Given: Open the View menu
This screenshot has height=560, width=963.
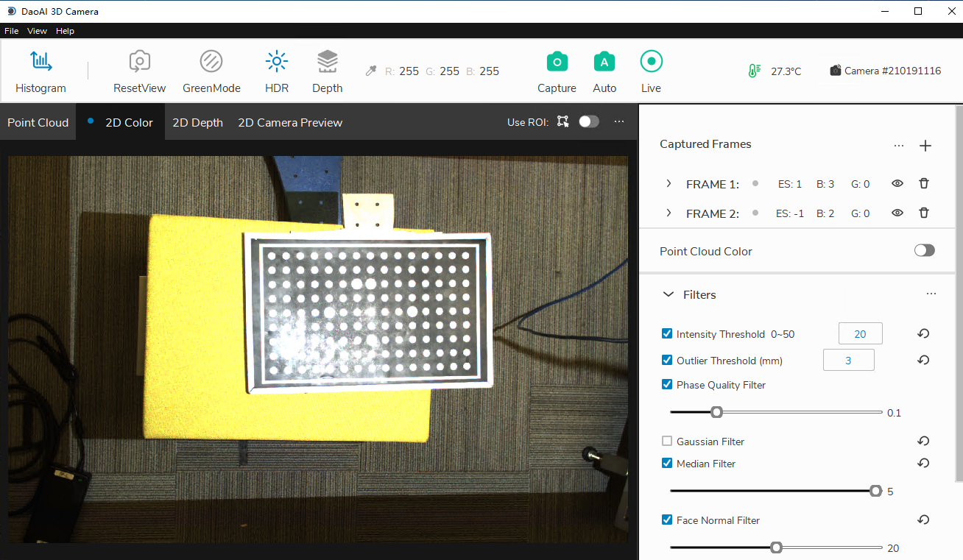Looking at the screenshot, I should coord(37,31).
